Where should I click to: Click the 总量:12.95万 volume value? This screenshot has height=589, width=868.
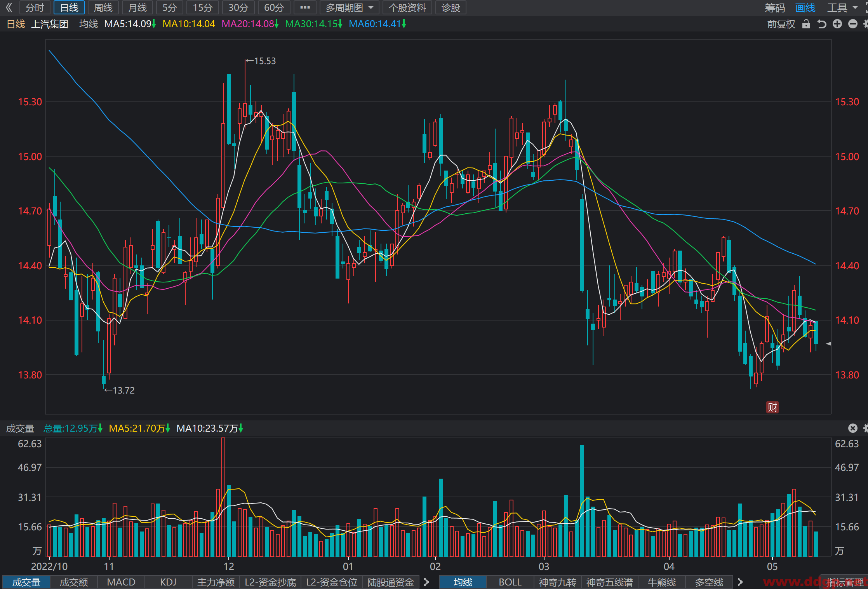point(73,428)
